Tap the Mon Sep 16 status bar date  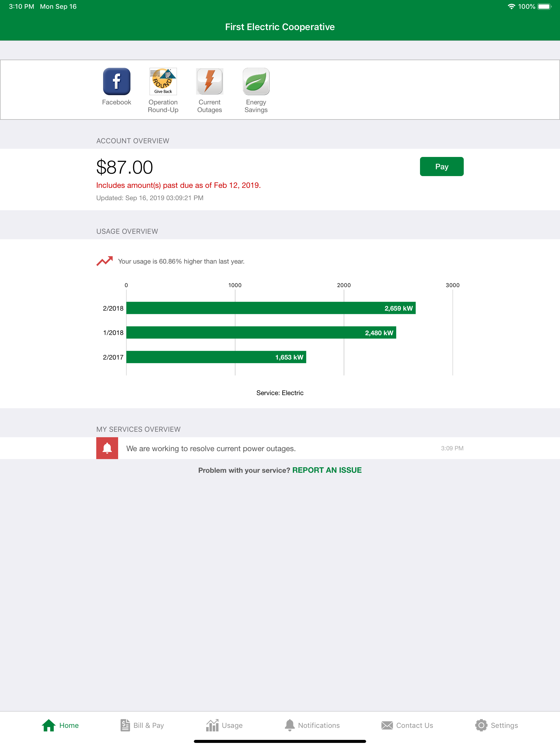point(58,6)
